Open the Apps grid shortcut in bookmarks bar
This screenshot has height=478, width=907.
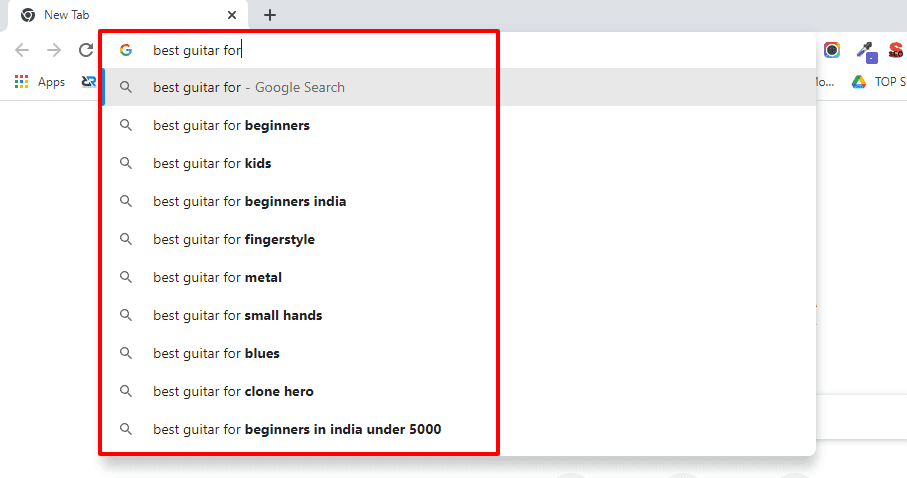[40, 82]
